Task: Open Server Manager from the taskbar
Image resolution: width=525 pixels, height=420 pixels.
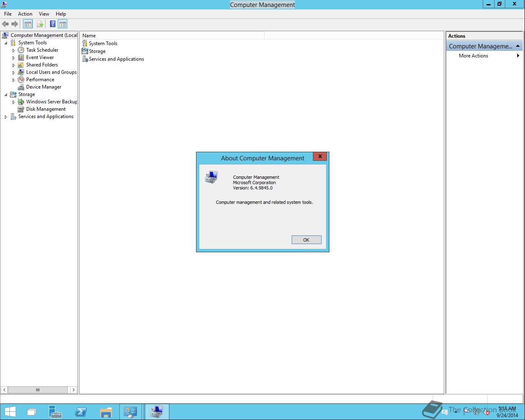Action: [x=55, y=412]
